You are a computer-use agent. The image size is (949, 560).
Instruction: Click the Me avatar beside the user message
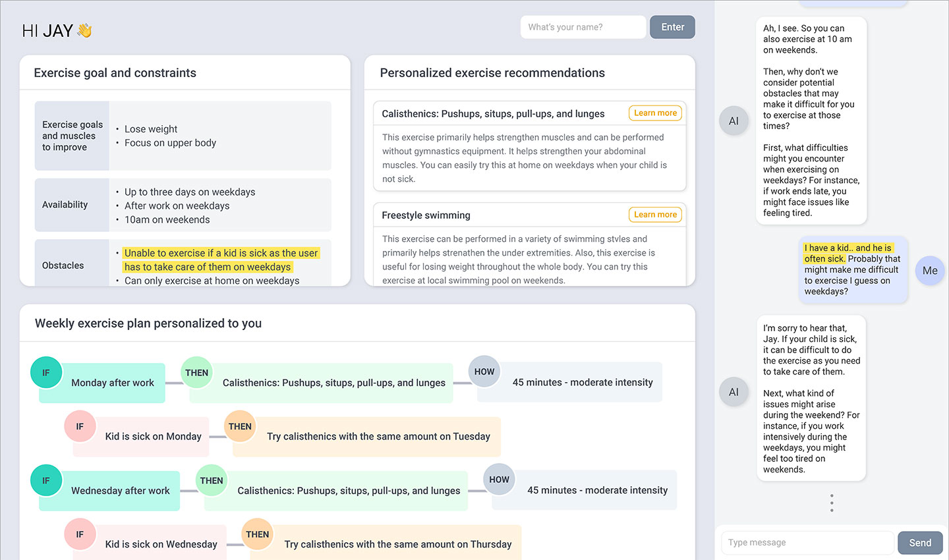click(930, 270)
